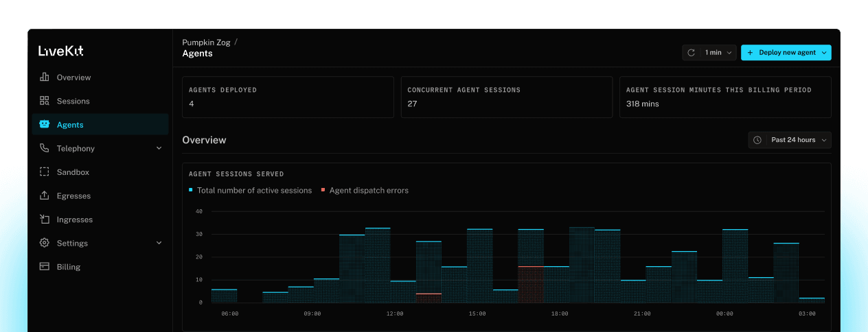Click the 40 y-axis label
The width and height of the screenshot is (868, 332).
click(199, 211)
